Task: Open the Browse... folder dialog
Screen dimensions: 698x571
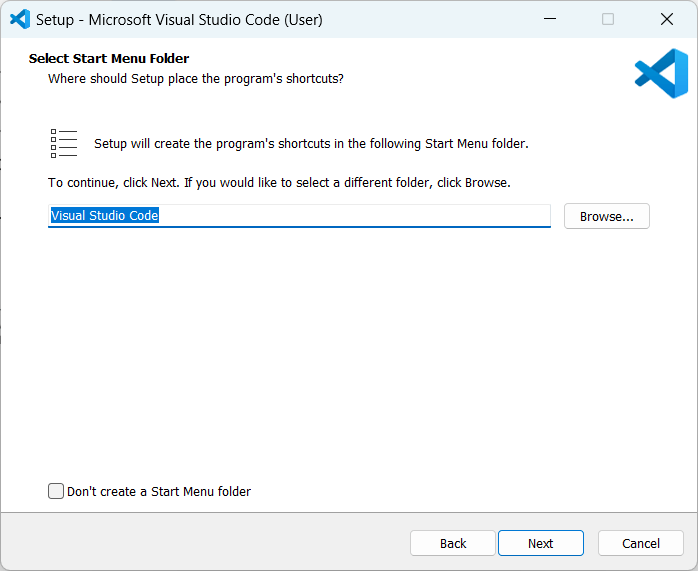Action: pyautogui.click(x=606, y=216)
